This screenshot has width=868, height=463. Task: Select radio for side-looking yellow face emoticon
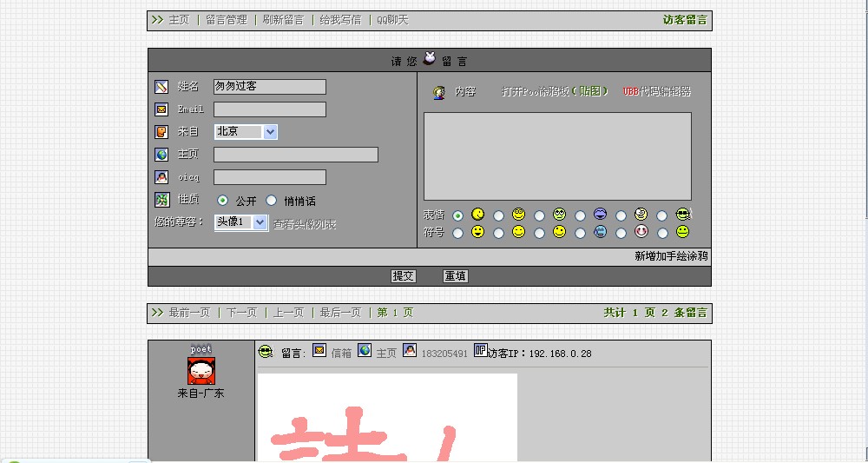coord(457,215)
